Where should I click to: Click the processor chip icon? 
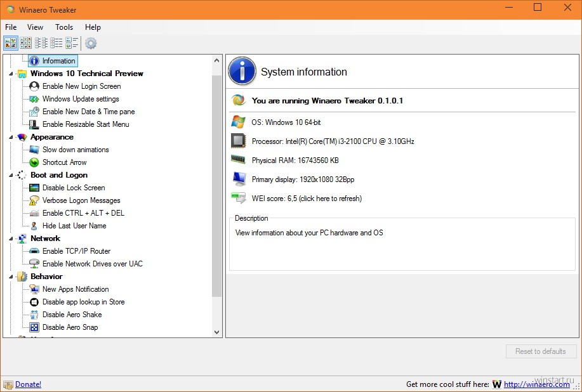238,141
